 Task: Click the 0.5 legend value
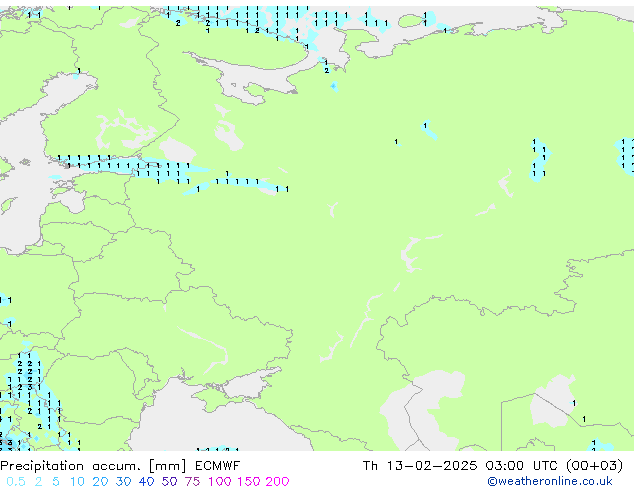pos(16,482)
